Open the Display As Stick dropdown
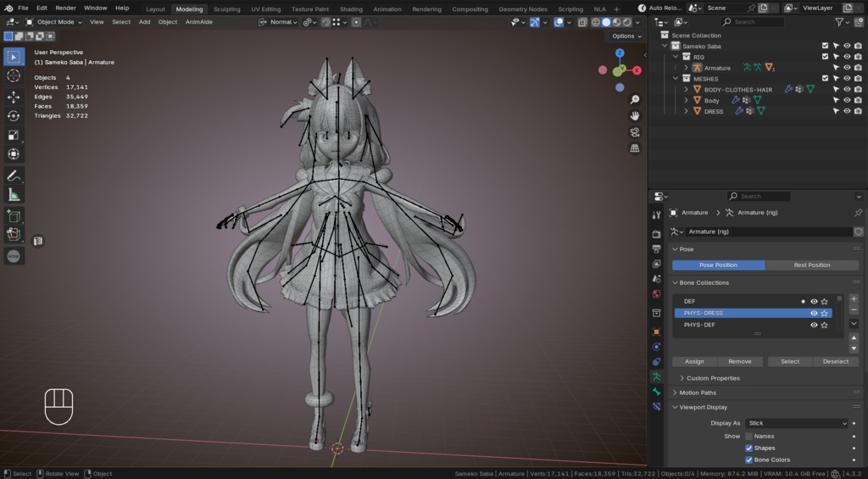Screen dimensions: 868x479 click(797, 423)
